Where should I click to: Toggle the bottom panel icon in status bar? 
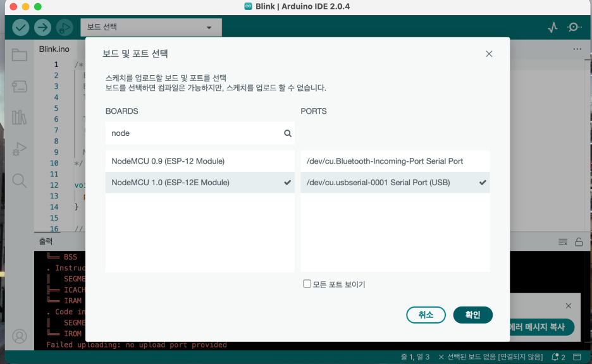click(577, 357)
